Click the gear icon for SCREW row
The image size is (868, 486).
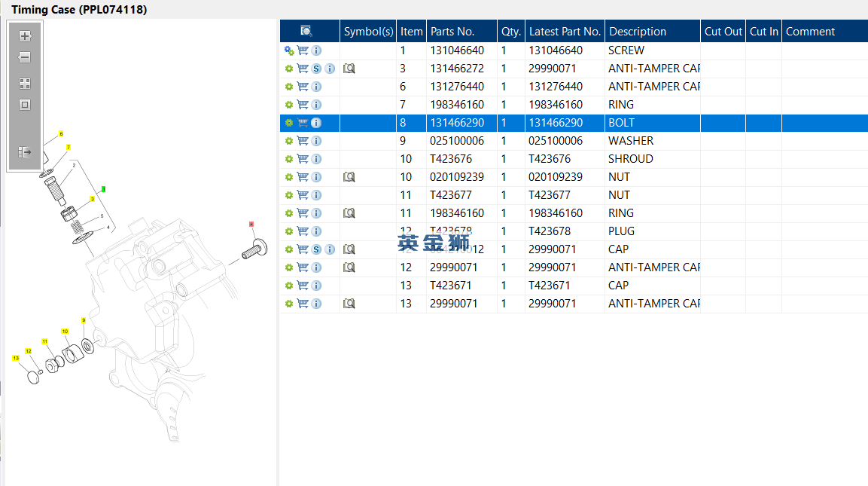click(x=289, y=50)
